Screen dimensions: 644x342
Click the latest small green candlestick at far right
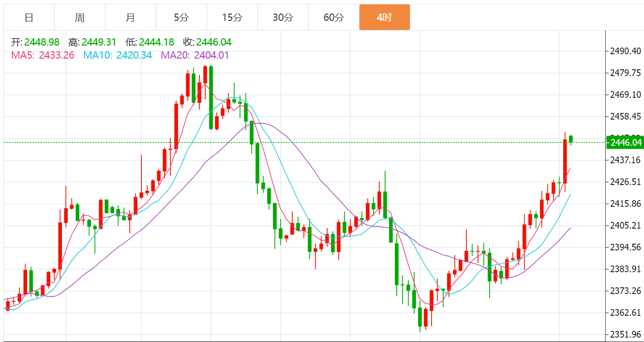coord(571,140)
